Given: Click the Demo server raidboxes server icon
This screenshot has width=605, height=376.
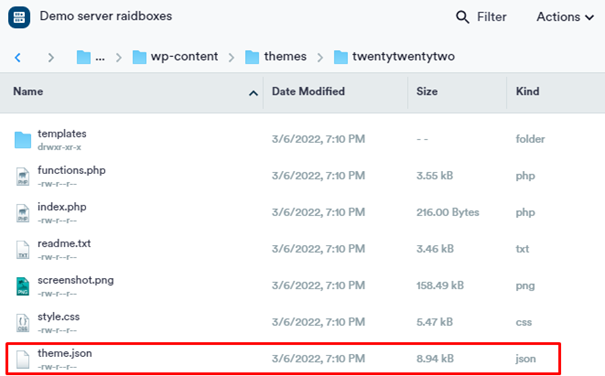Looking at the screenshot, I should (x=19, y=17).
